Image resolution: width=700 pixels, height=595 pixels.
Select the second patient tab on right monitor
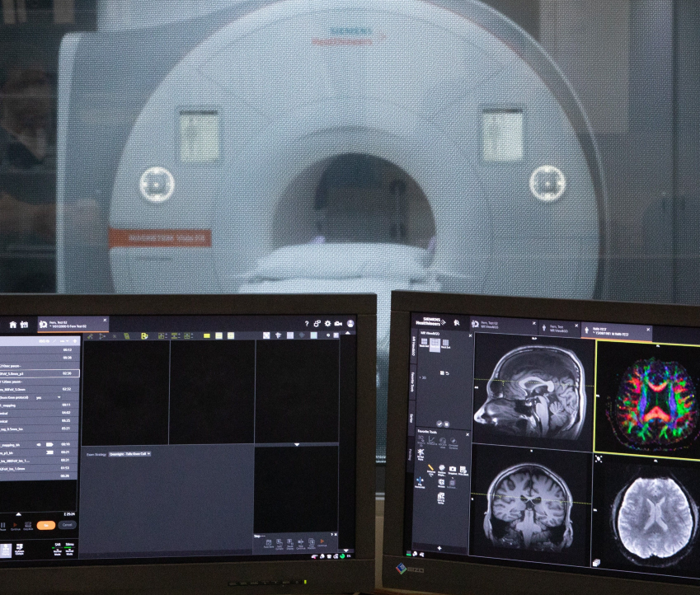[559, 329]
